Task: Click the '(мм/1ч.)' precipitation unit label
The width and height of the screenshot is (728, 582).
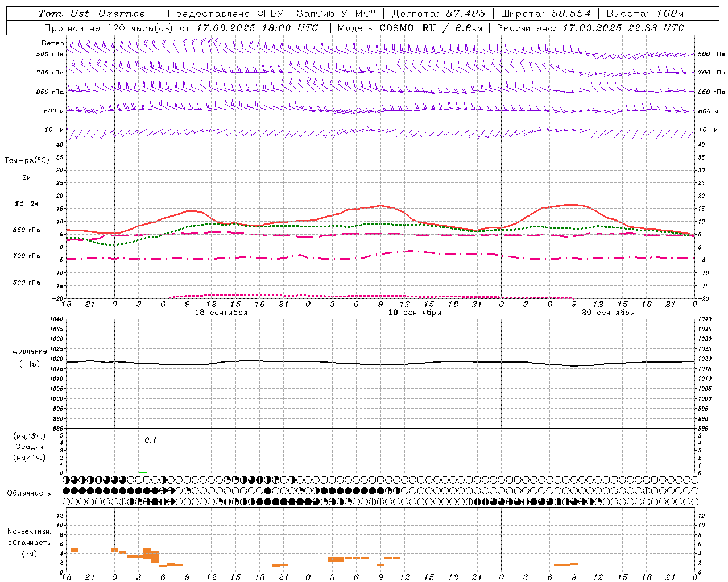Action: 30,458
